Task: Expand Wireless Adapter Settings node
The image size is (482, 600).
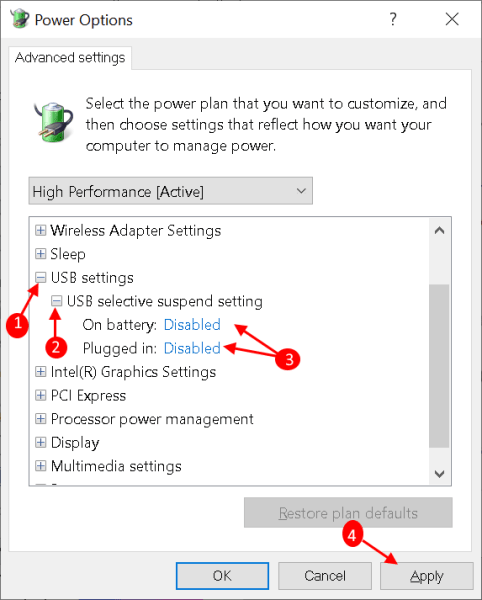Action: pos(40,230)
